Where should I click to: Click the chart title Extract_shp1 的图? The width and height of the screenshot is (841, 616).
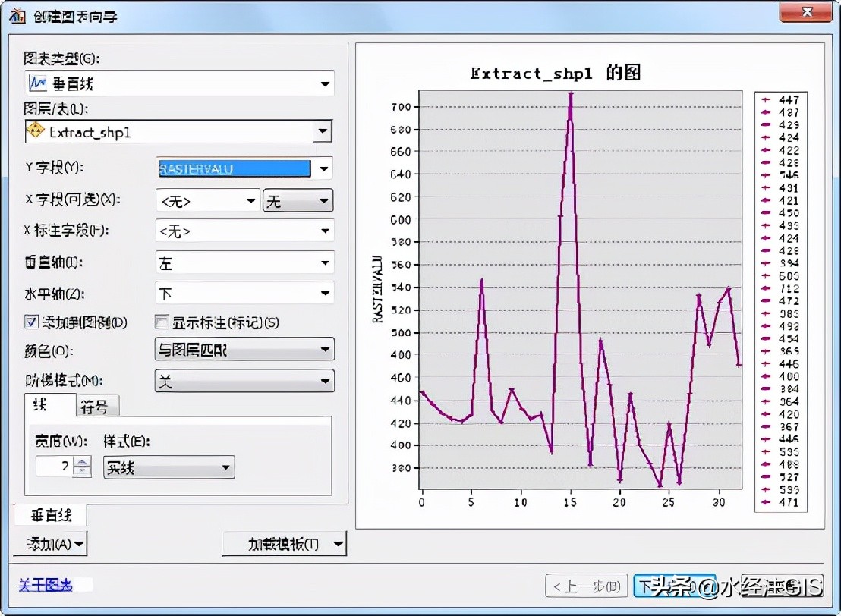tap(556, 73)
